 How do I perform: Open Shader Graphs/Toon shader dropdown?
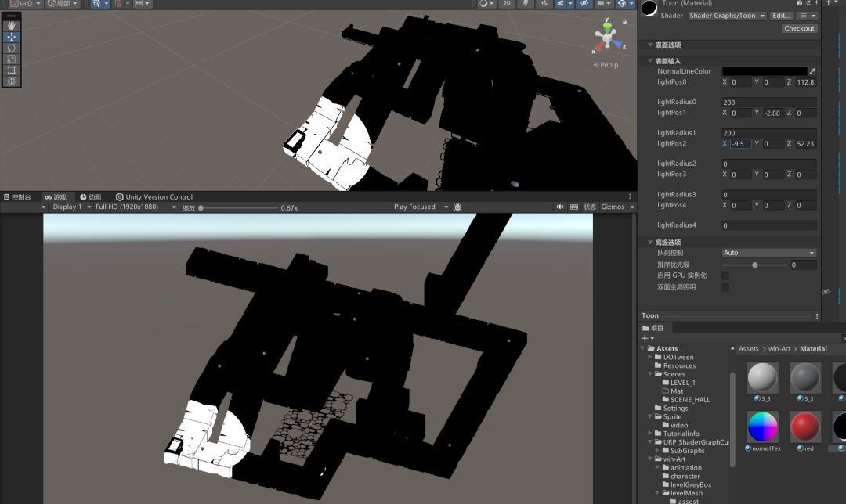(x=727, y=16)
